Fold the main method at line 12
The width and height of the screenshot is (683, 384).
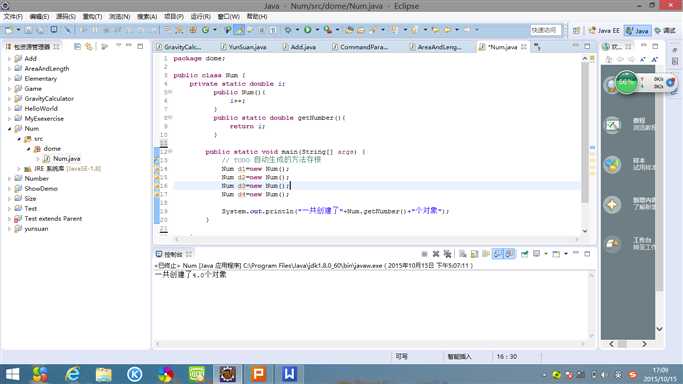pyautogui.click(x=170, y=152)
